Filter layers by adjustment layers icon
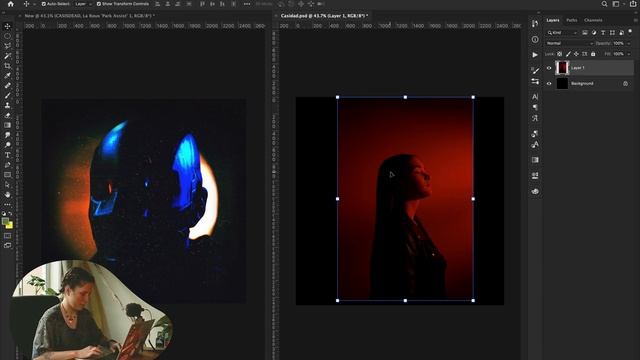This screenshot has width=640, height=360. 594,33
